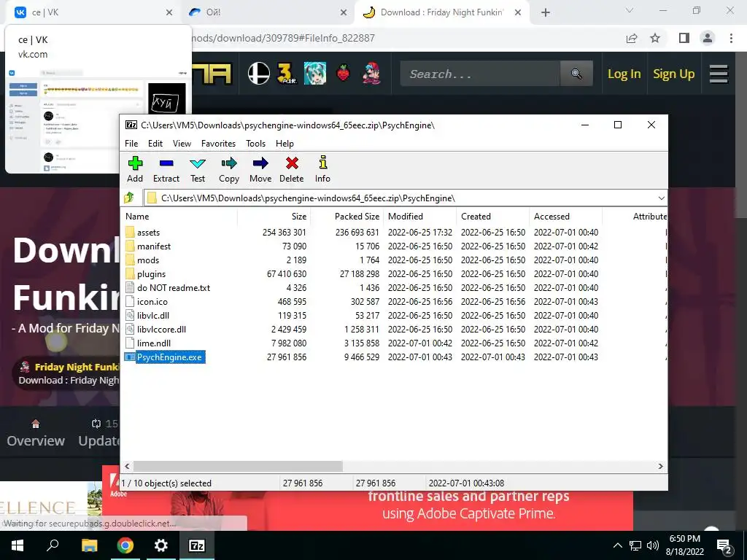Screen dimensions: 747x560
Task: Click Log In on GameBanana
Action: pyautogui.click(x=624, y=74)
